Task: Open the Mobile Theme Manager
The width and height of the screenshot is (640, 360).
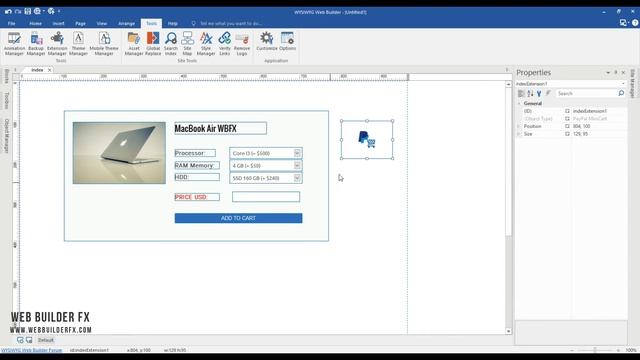Action: pos(104,44)
